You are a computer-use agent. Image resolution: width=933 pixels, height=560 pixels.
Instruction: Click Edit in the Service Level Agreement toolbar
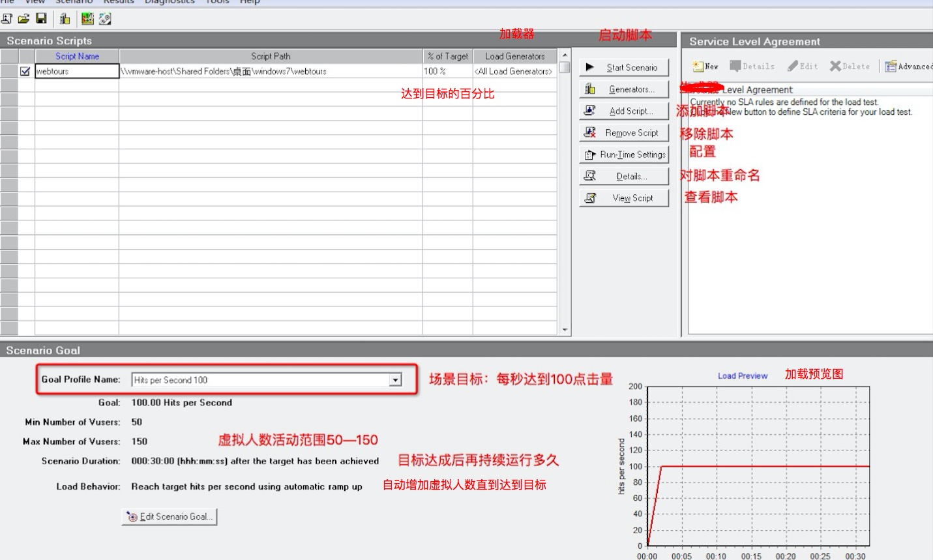(803, 66)
